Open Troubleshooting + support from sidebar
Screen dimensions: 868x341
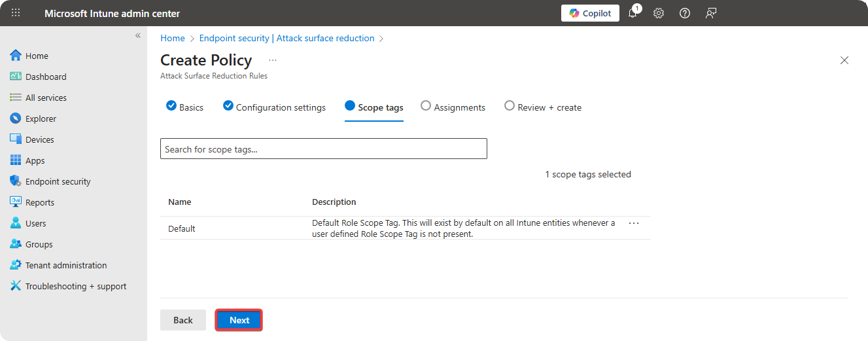(75, 286)
